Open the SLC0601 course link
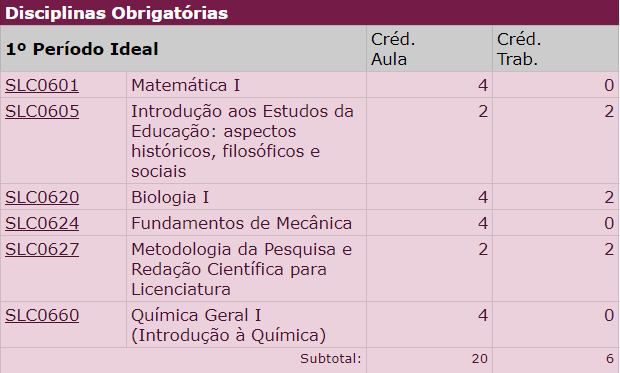The width and height of the screenshot is (620, 373). pos(42,85)
